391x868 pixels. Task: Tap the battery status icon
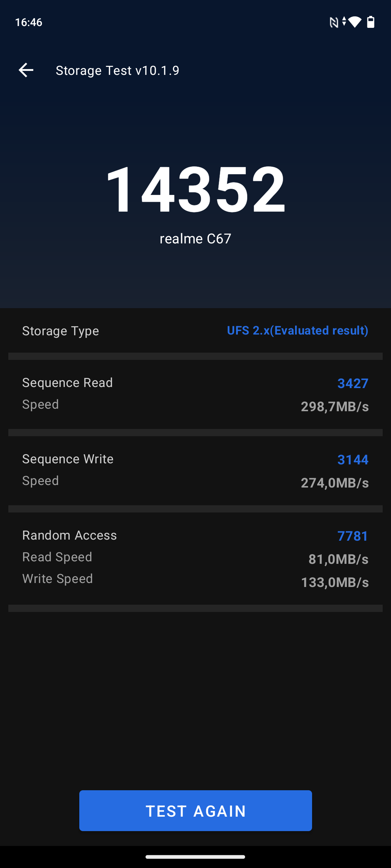tap(371, 22)
